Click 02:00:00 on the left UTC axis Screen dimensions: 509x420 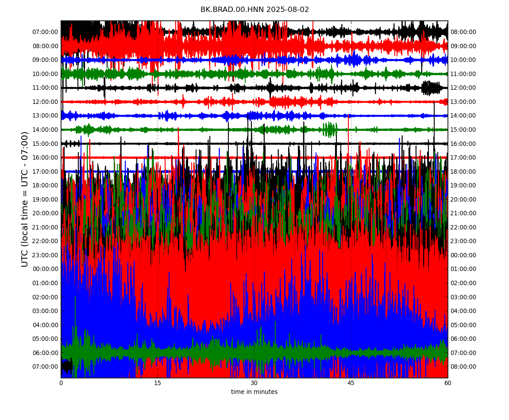[45, 297]
